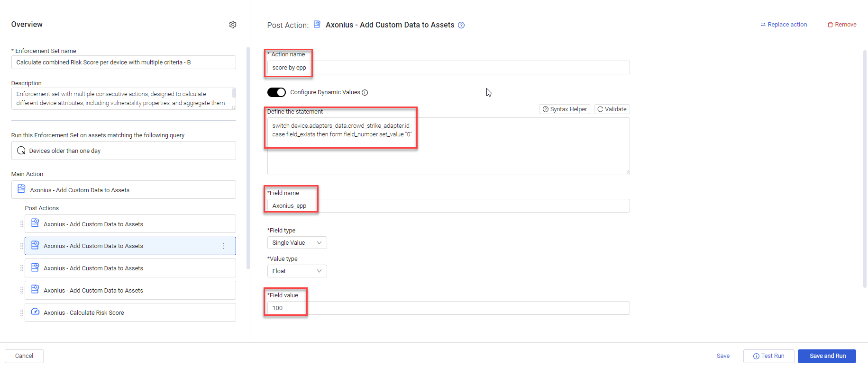Viewport: 868px width, 365px height.
Task: Open the Field type Single Value dropdown
Action: click(297, 243)
